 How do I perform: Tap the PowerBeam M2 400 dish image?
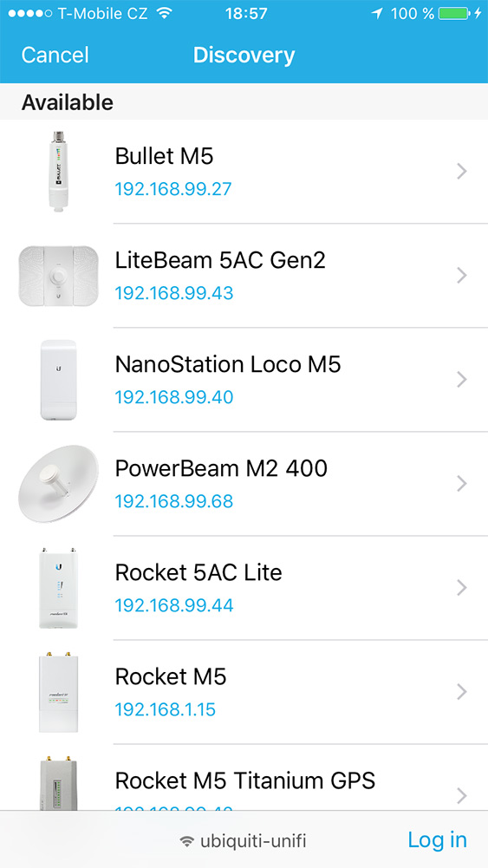(58, 484)
